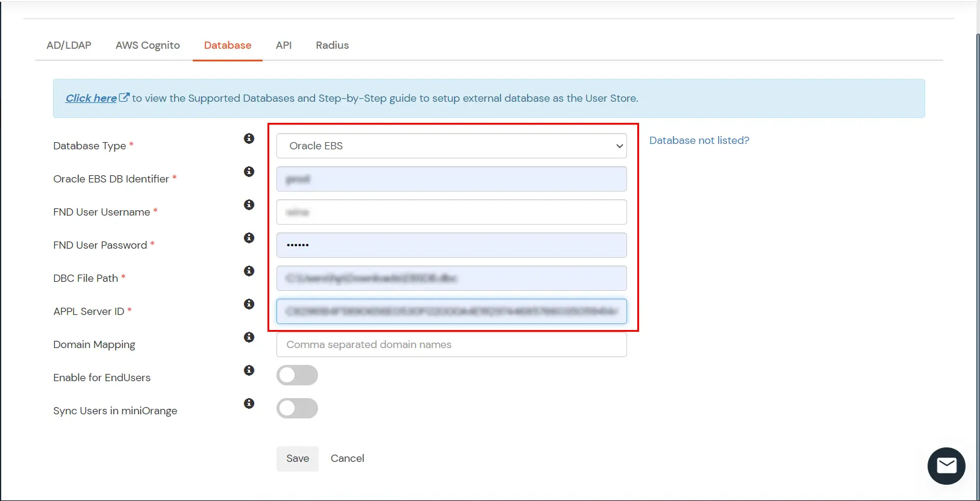
Task: Open info for Sync Users in miniOrange
Action: 249,403
